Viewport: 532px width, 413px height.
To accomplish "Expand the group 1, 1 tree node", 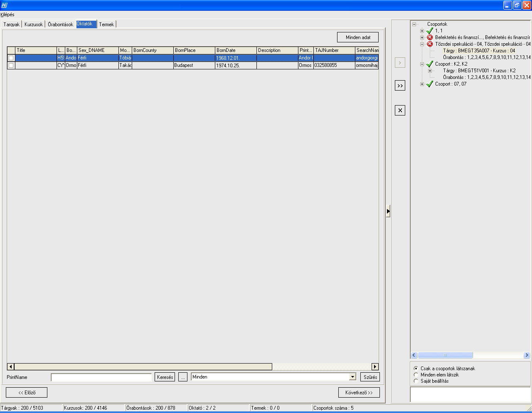I will (422, 31).
